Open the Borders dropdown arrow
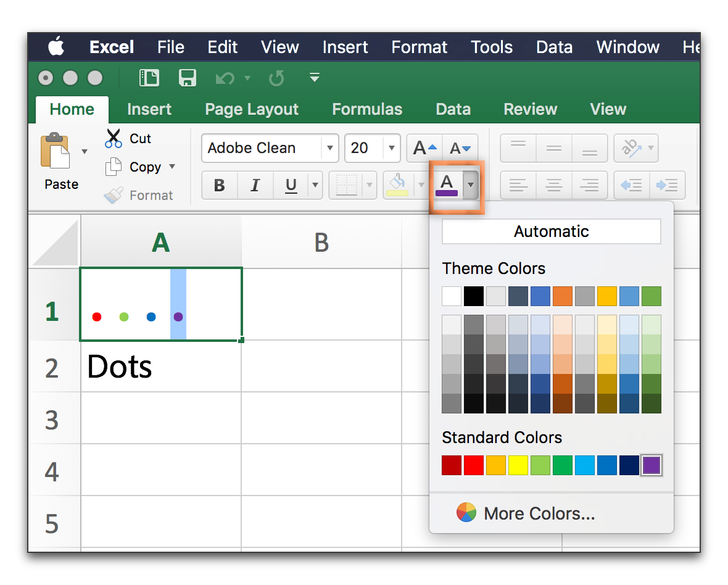This screenshot has height=585, width=728. point(370,185)
